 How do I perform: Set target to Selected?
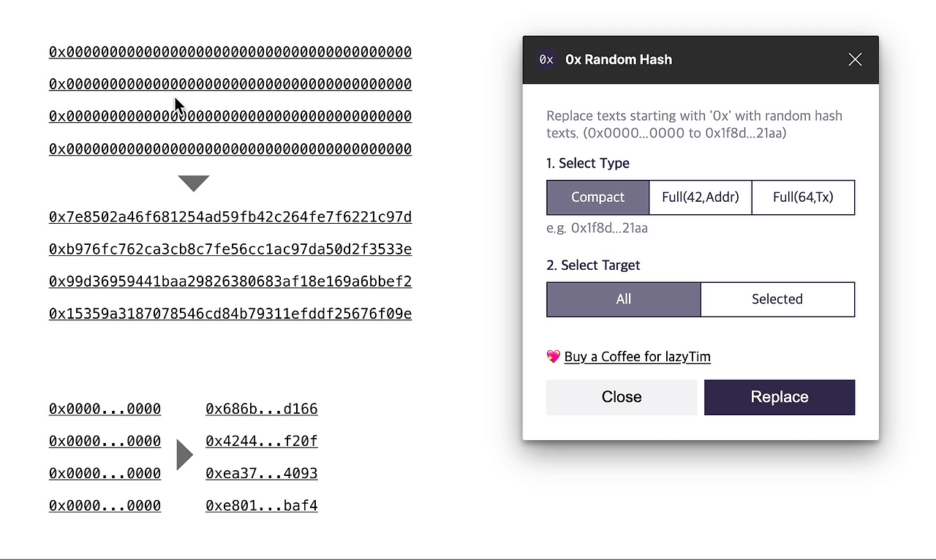pos(777,299)
